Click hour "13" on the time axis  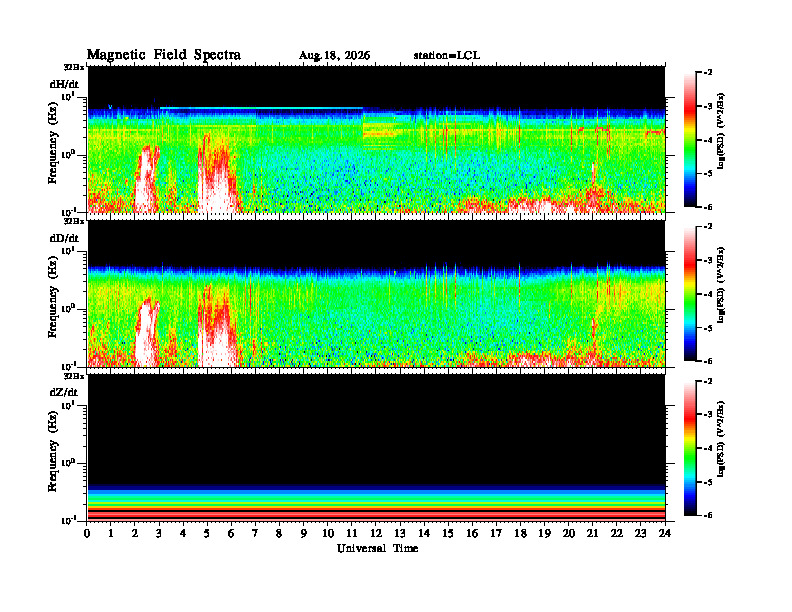(x=400, y=534)
